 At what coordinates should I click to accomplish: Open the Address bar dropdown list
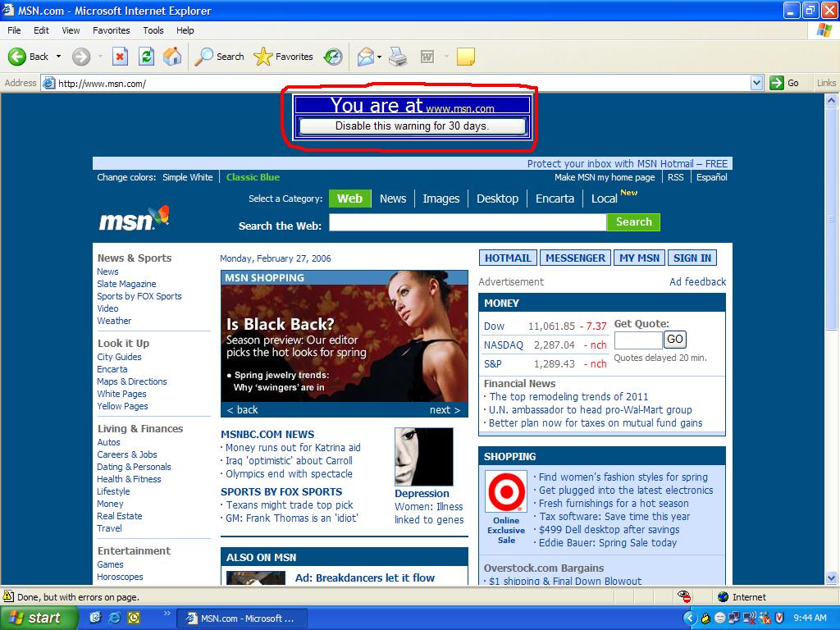pos(756,82)
